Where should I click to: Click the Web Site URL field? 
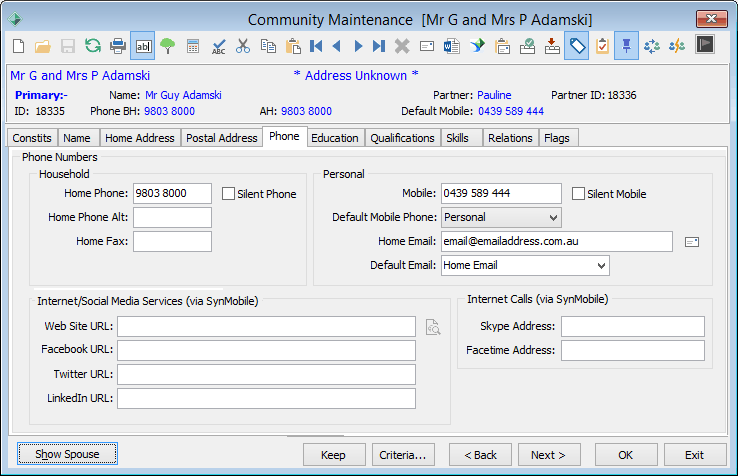pos(266,326)
